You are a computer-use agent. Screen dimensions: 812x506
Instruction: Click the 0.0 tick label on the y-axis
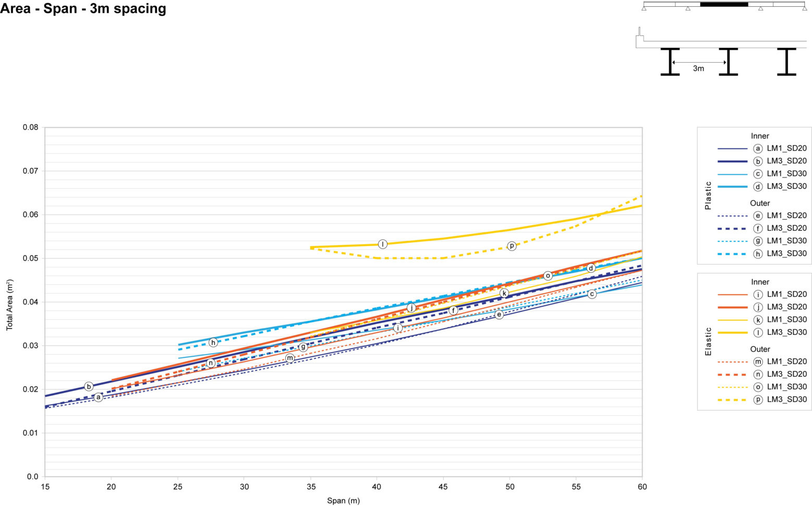pyautogui.click(x=33, y=477)
